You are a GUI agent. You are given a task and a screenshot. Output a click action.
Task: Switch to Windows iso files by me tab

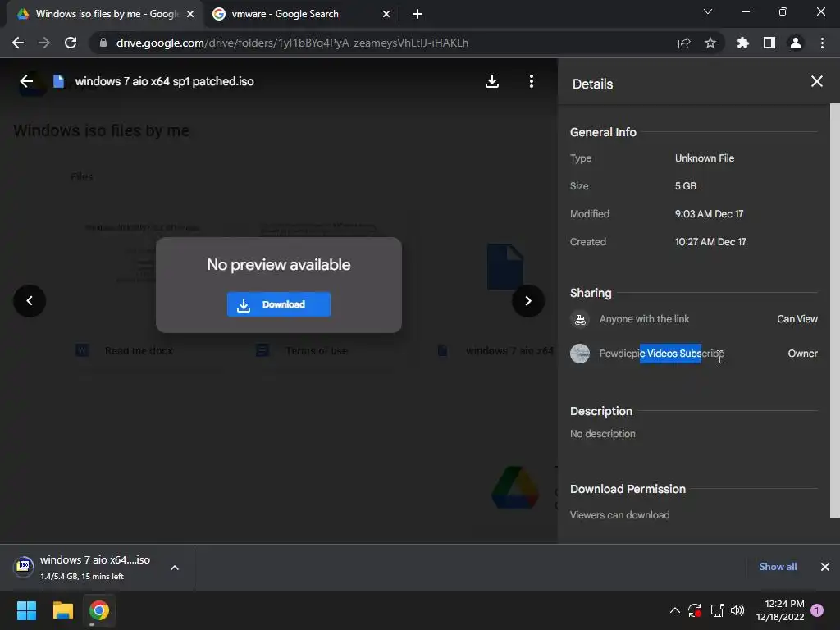pyautogui.click(x=104, y=14)
